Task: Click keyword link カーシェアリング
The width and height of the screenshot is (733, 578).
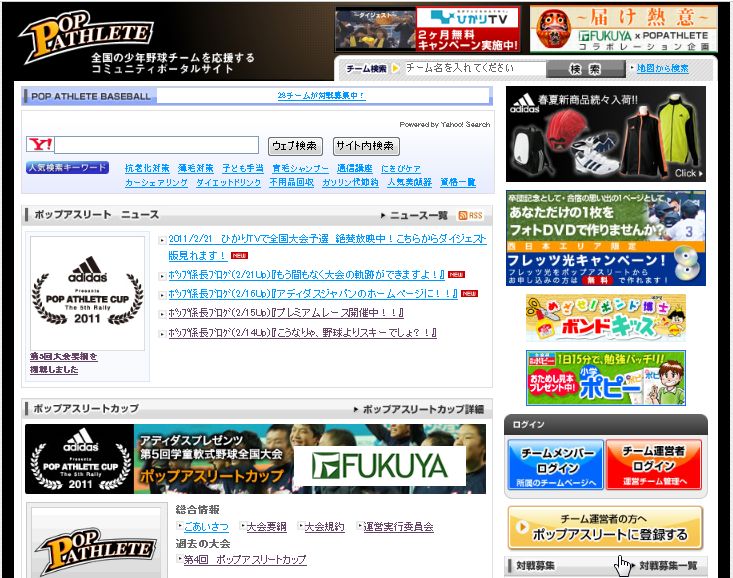Action: [156, 182]
